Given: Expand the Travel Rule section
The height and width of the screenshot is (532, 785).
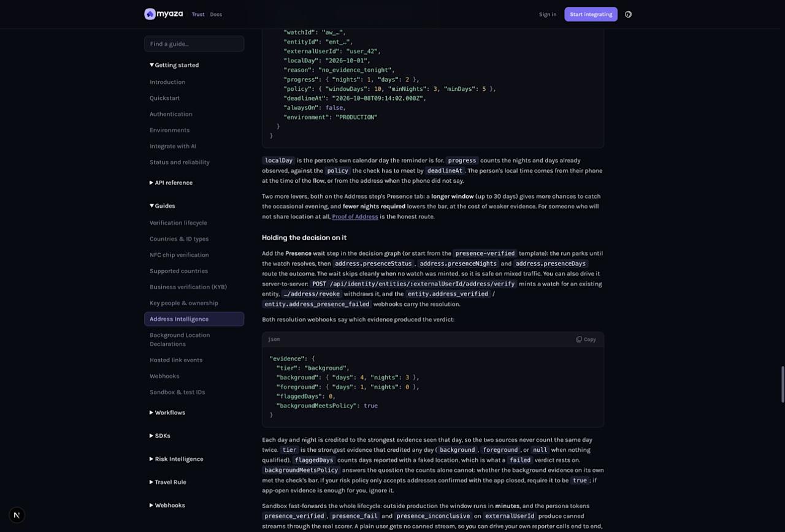Looking at the screenshot, I should point(168,482).
